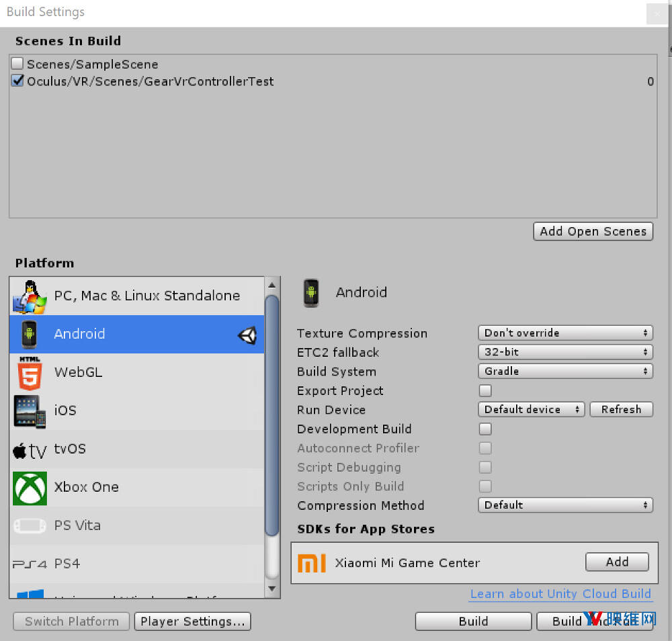Click the PC, Mac & Linux Standalone icon
Viewport: 672px width, 641px height.
click(x=30, y=296)
